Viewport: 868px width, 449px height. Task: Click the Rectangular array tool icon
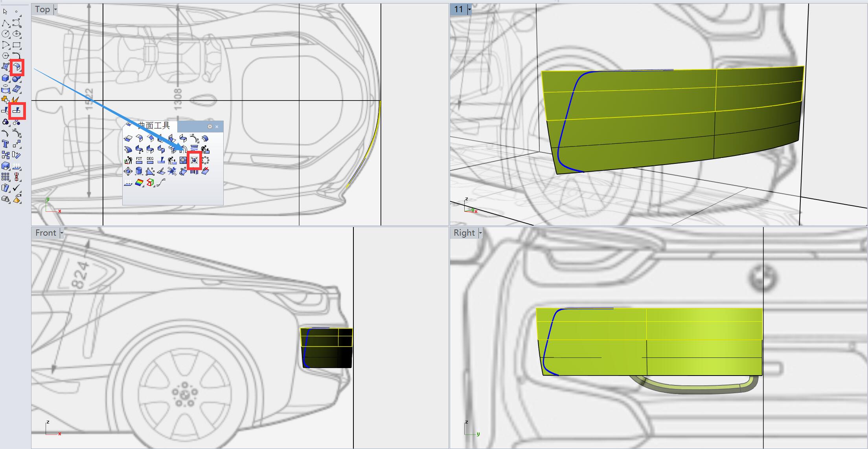pyautogui.click(x=5, y=177)
